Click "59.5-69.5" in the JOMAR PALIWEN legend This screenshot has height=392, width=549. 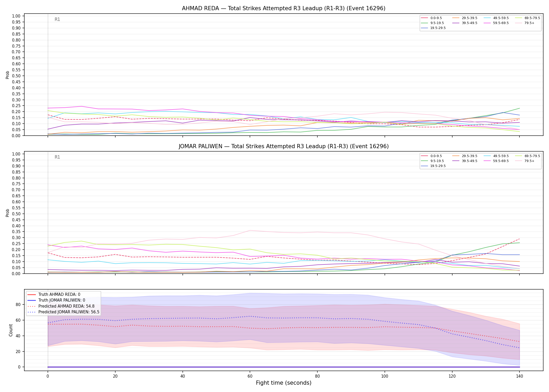(501, 161)
